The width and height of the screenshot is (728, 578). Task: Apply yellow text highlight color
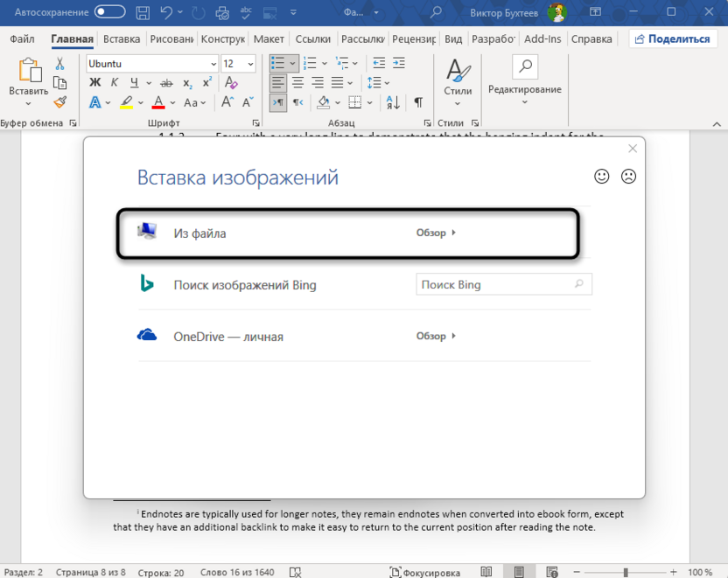point(126,102)
